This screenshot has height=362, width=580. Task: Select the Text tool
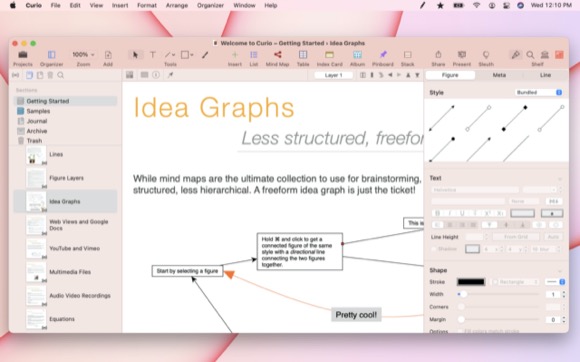pyautogui.click(x=152, y=55)
